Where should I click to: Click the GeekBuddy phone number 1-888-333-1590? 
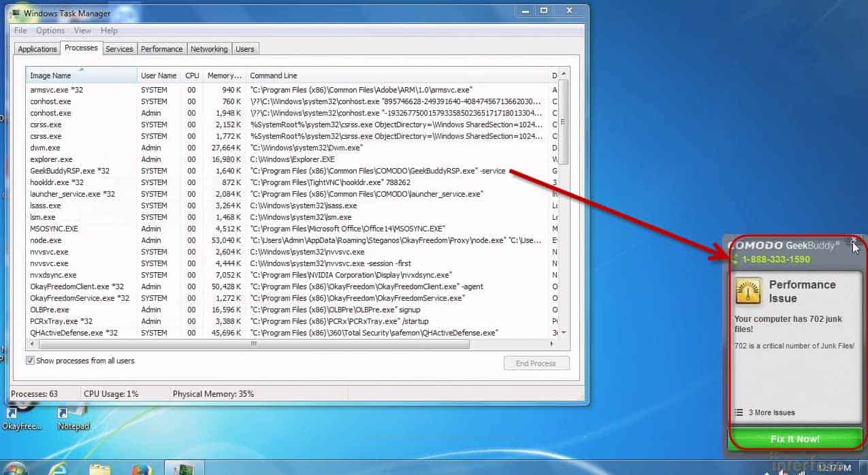pos(775,259)
